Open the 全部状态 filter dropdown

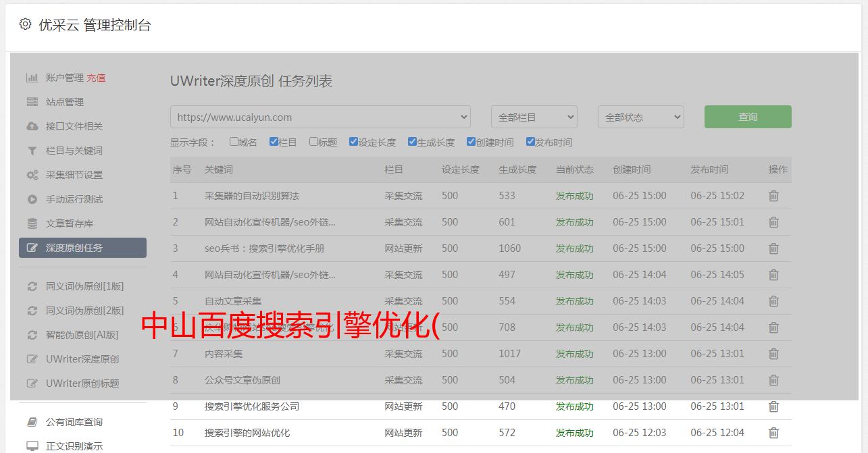coord(640,117)
